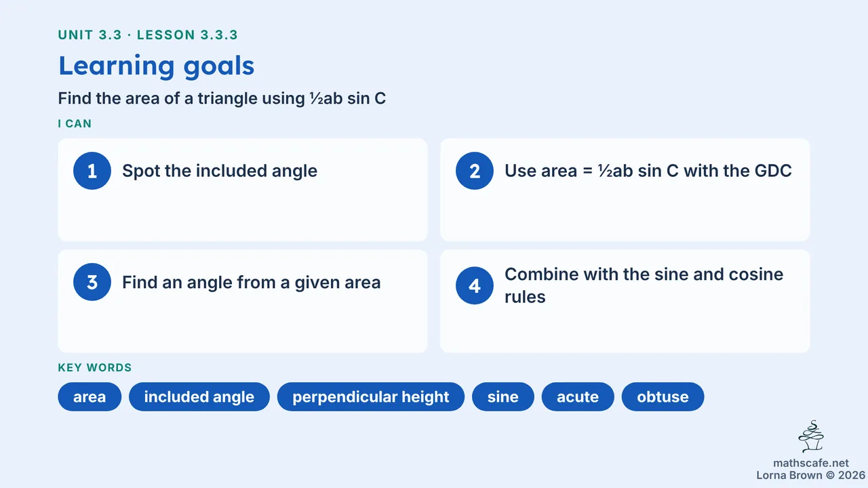Click the number 2 circle badge
868x488 pixels.
coord(475,171)
